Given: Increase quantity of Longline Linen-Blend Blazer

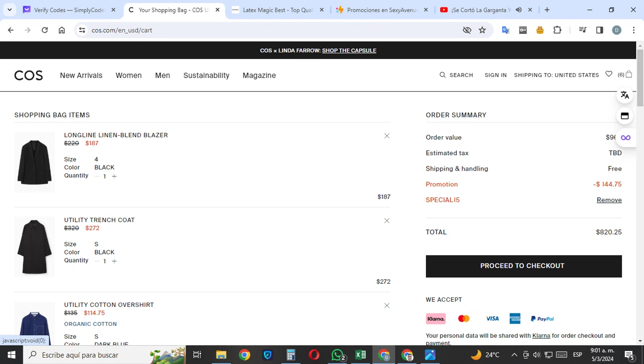Looking at the screenshot, I should pyautogui.click(x=114, y=176).
